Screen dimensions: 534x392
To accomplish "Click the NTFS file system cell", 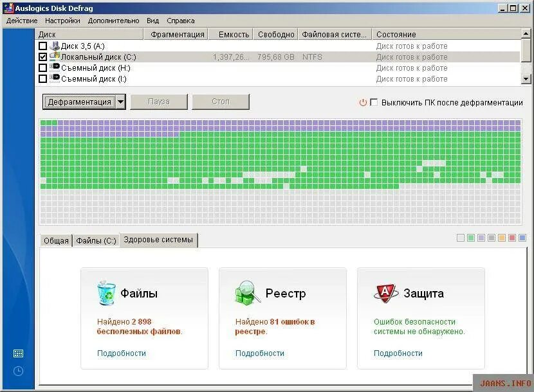I will coord(312,57).
